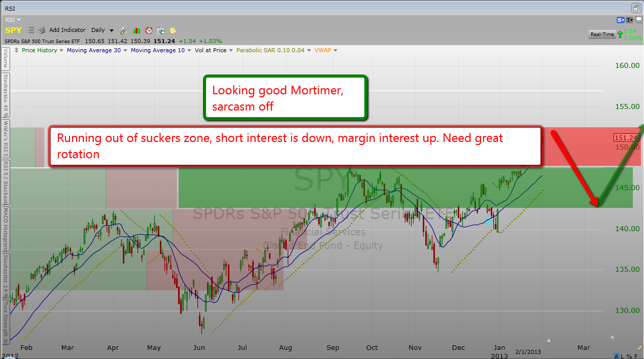Click the green up arrow price change indicator
Image resolution: width=644 pixels, height=359 pixels.
click(x=620, y=34)
